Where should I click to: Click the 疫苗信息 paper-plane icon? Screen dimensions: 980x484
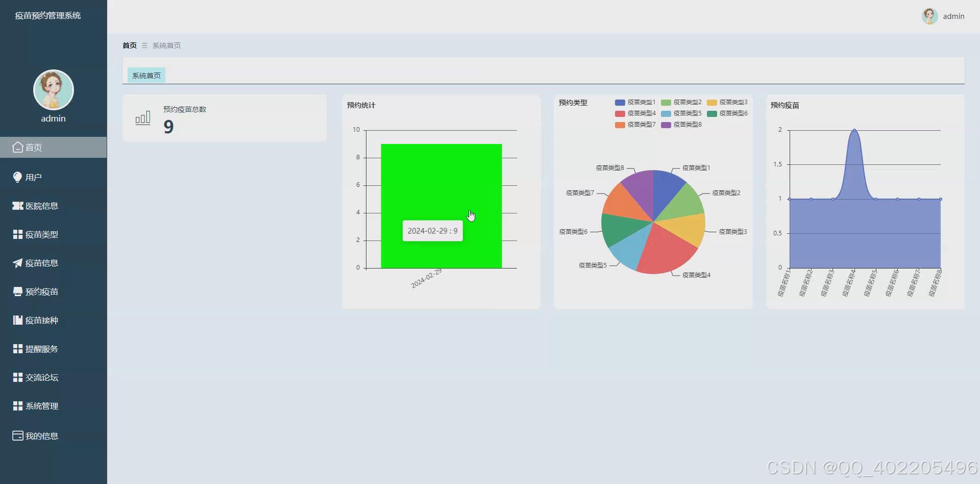click(x=17, y=263)
